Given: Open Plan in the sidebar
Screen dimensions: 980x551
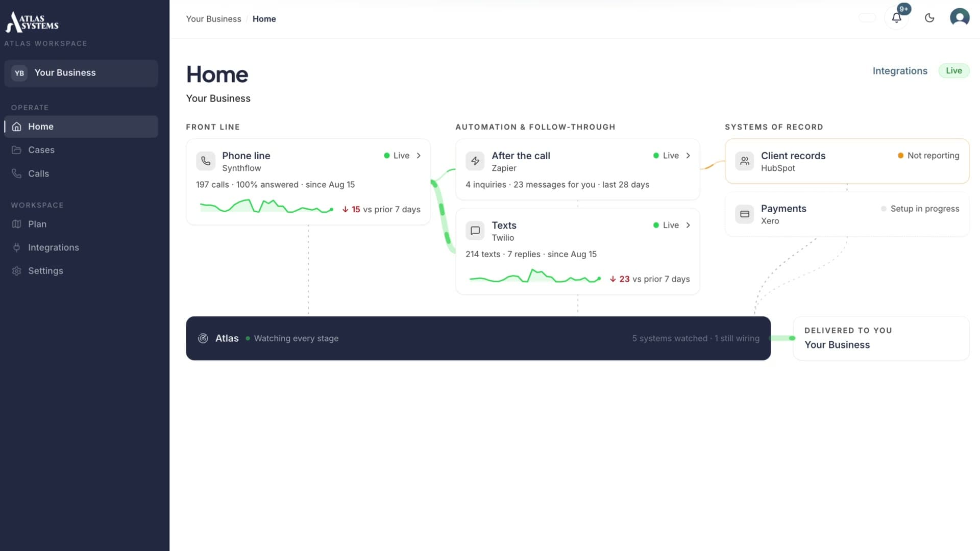Looking at the screenshot, I should [x=82, y=224].
